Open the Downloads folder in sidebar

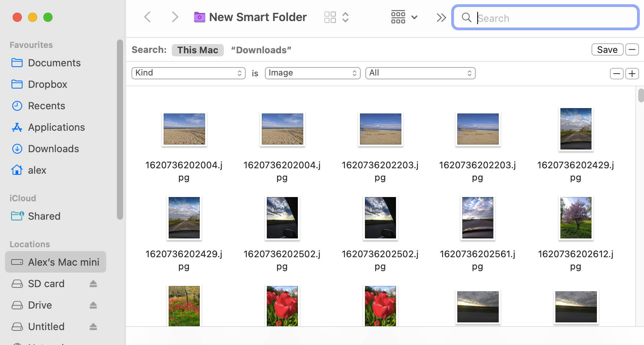(53, 148)
